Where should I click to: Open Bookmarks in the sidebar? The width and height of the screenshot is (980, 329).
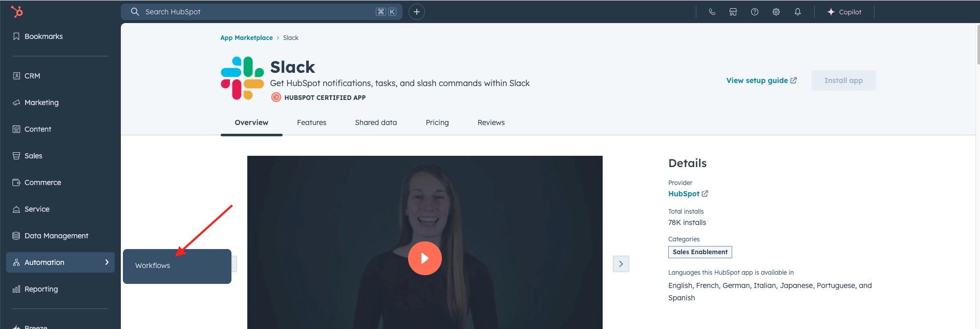pyautogui.click(x=38, y=36)
